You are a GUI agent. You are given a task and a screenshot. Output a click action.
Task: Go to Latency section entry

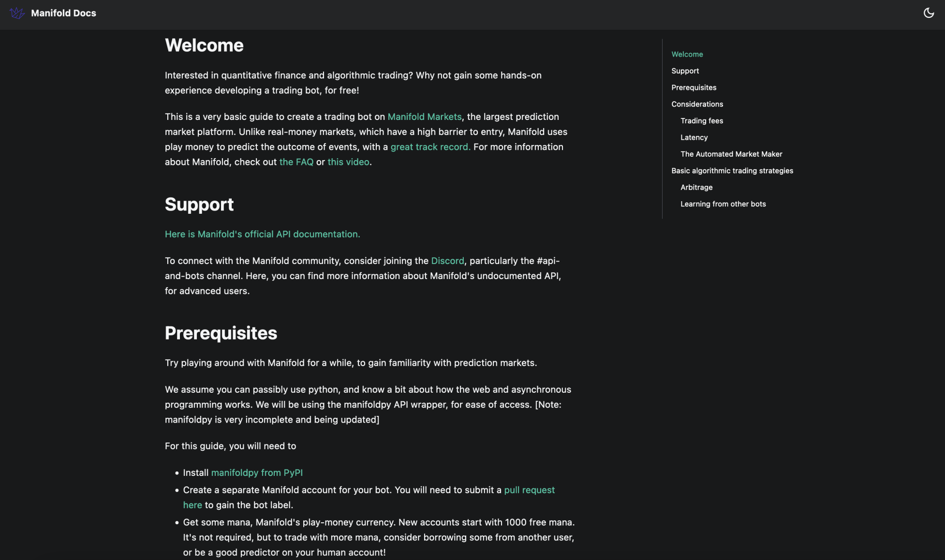[x=694, y=137]
